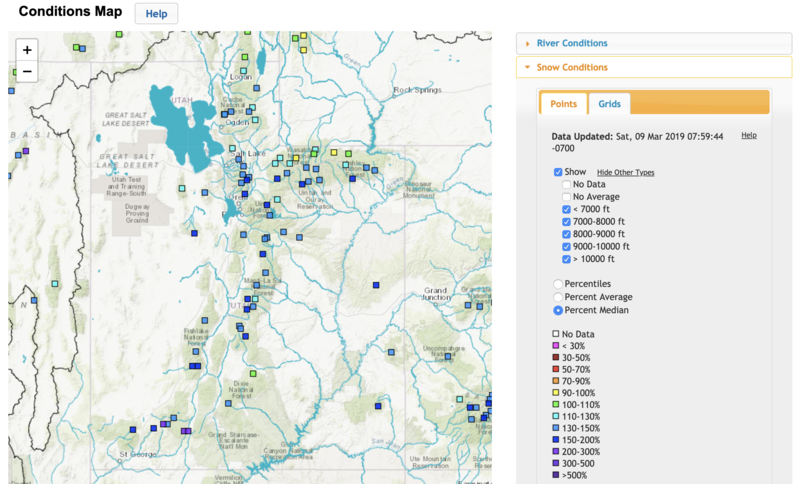Uncheck the > 10000 ft elevation filter
The image size is (800, 484).
coord(566,258)
